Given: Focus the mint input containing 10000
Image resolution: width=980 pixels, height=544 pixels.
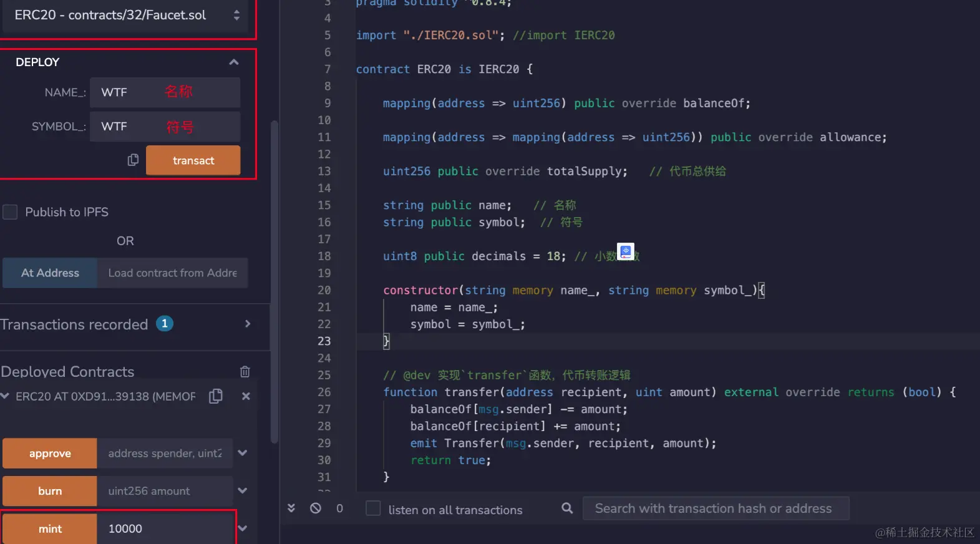Looking at the screenshot, I should [165, 529].
